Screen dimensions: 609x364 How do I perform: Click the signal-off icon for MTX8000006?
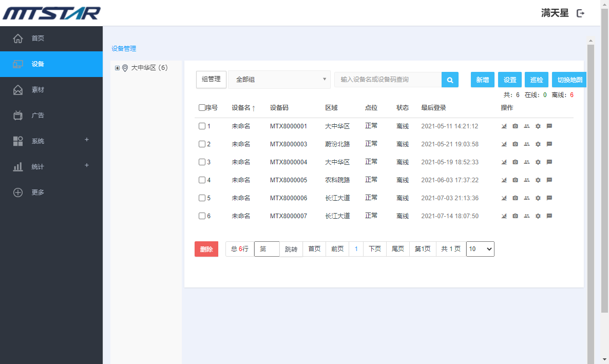click(x=504, y=198)
